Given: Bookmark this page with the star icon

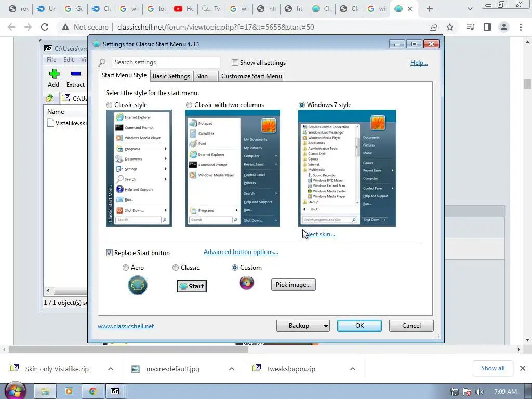Looking at the screenshot, I should point(450,27).
